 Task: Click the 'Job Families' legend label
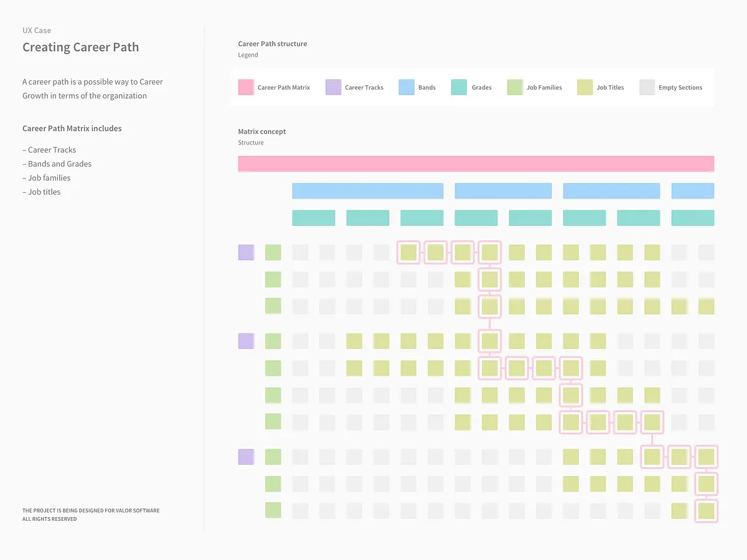click(544, 88)
